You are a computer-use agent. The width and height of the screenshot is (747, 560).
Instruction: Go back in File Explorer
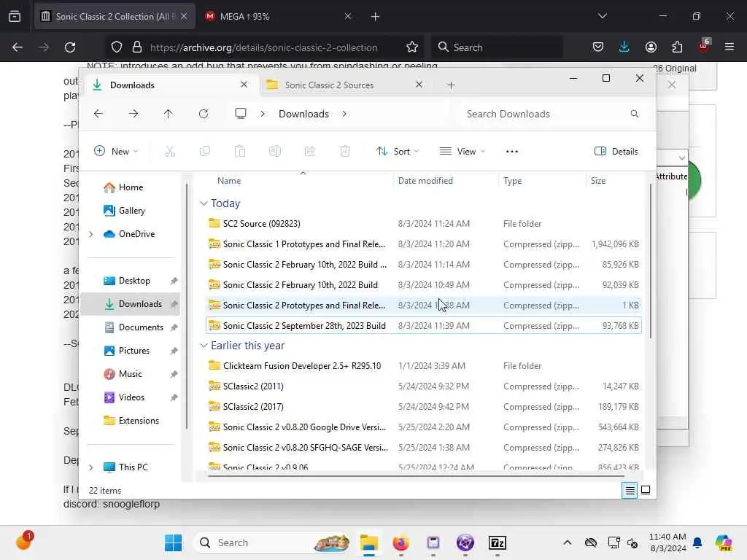(x=98, y=114)
